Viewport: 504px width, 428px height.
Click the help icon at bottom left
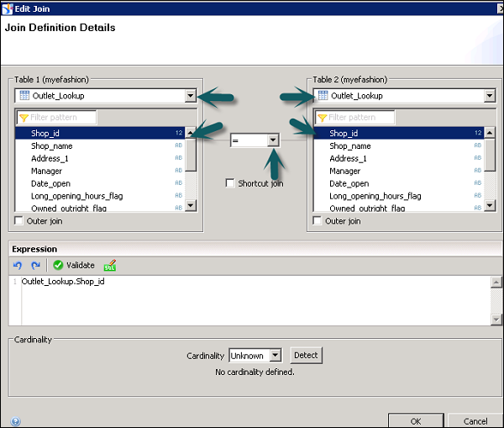point(16,421)
